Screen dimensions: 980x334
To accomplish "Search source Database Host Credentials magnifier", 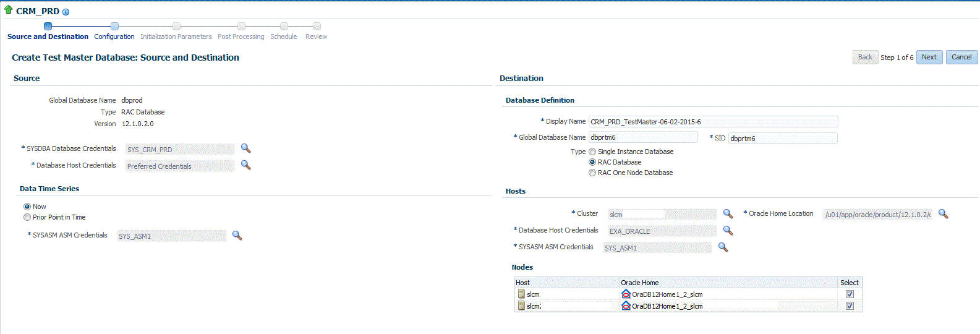I will tap(245, 165).
